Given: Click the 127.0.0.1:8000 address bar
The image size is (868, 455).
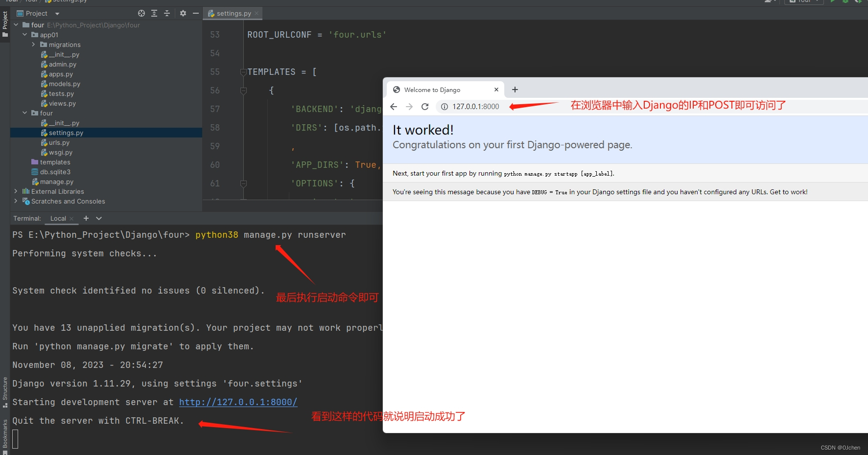Looking at the screenshot, I should coord(475,107).
